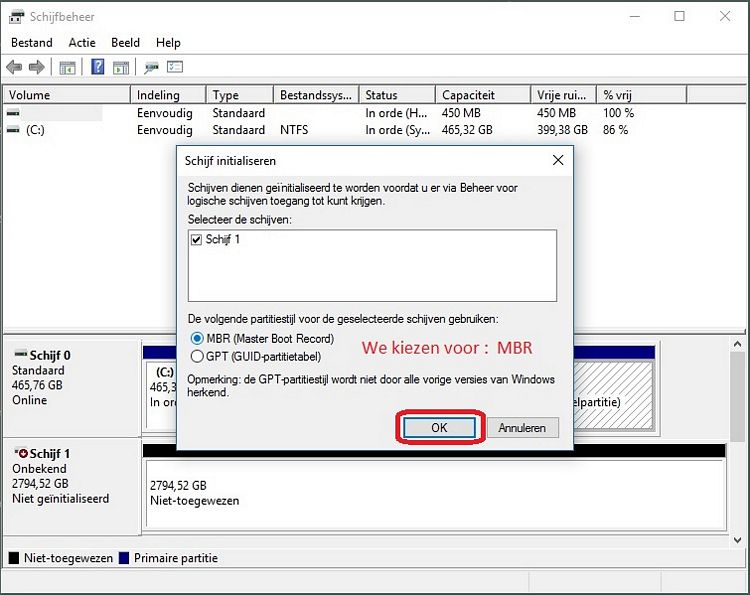
Task: Confirm initialization with OK button
Action: (439, 428)
